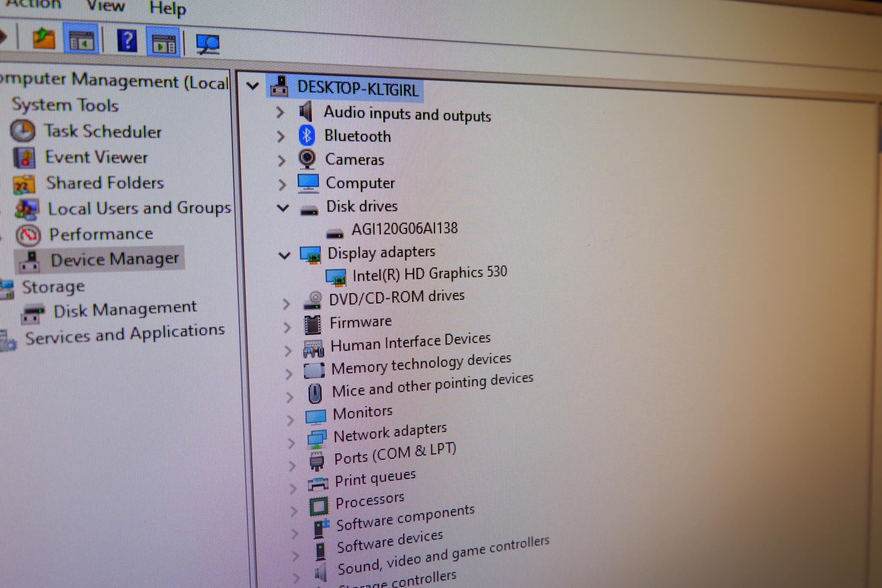This screenshot has height=588, width=882.
Task: Collapse the DESKTOP-KLTGIRL root node
Action: 252,86
